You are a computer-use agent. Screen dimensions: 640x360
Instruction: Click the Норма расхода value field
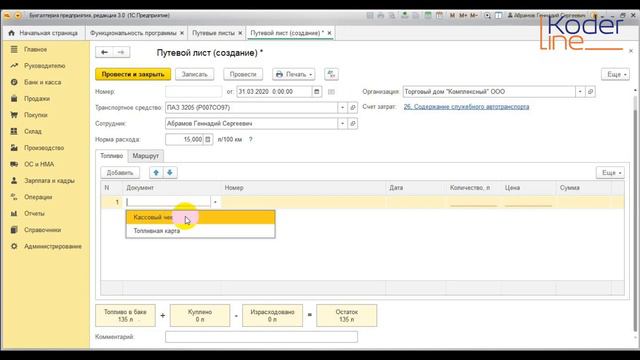184,140
